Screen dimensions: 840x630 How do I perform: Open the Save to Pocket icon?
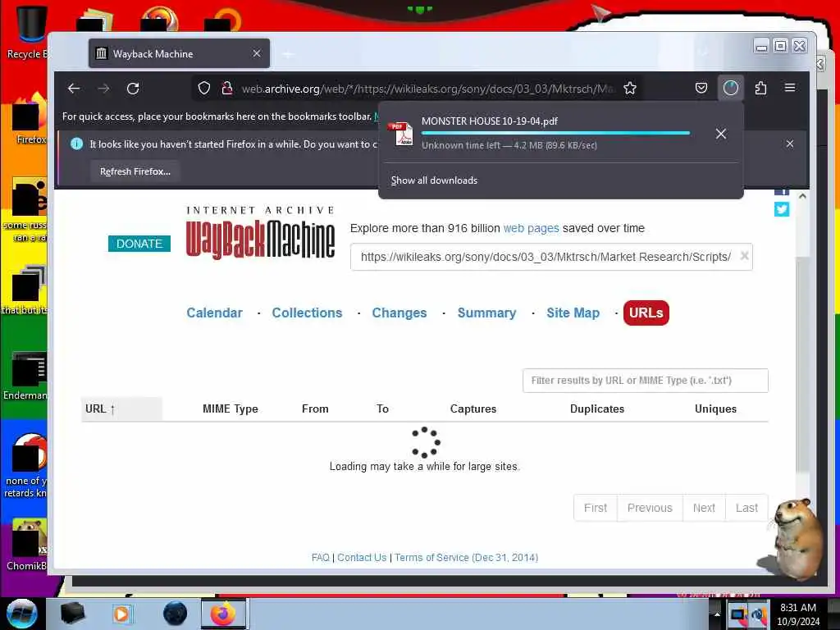[x=701, y=89]
